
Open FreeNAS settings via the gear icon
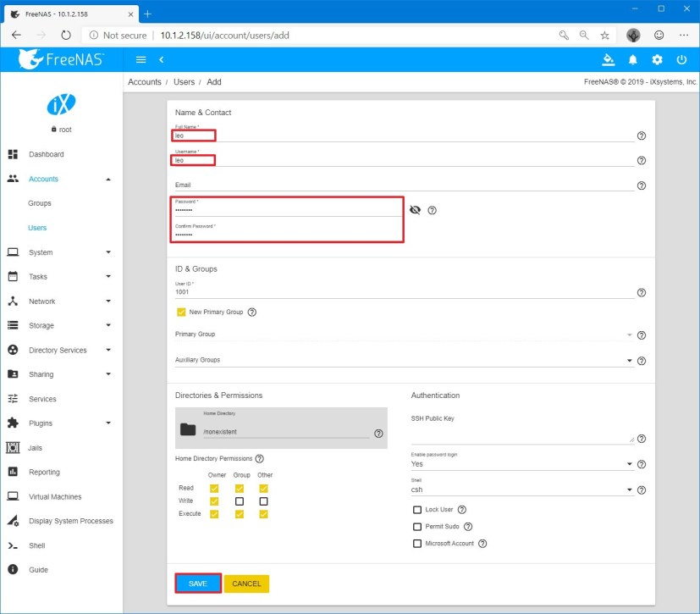coord(656,59)
